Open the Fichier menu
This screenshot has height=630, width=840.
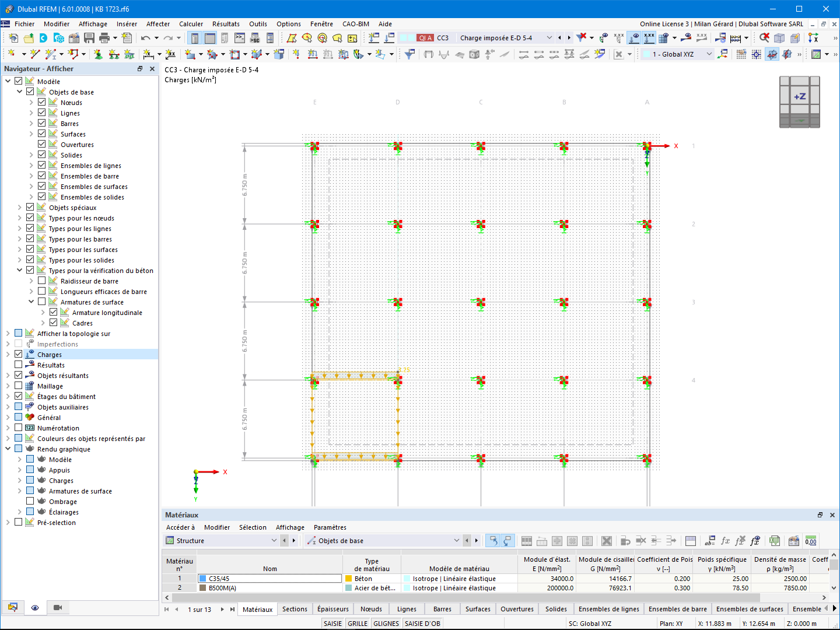24,24
